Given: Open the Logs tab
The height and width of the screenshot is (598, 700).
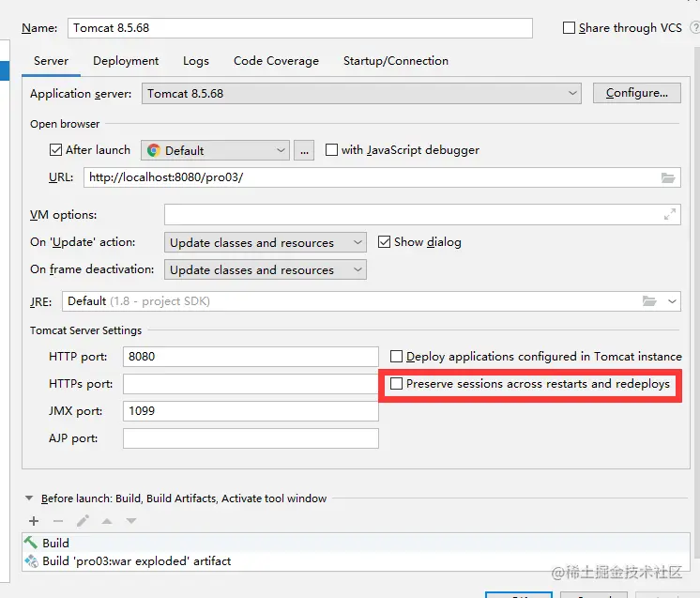Looking at the screenshot, I should click(196, 61).
